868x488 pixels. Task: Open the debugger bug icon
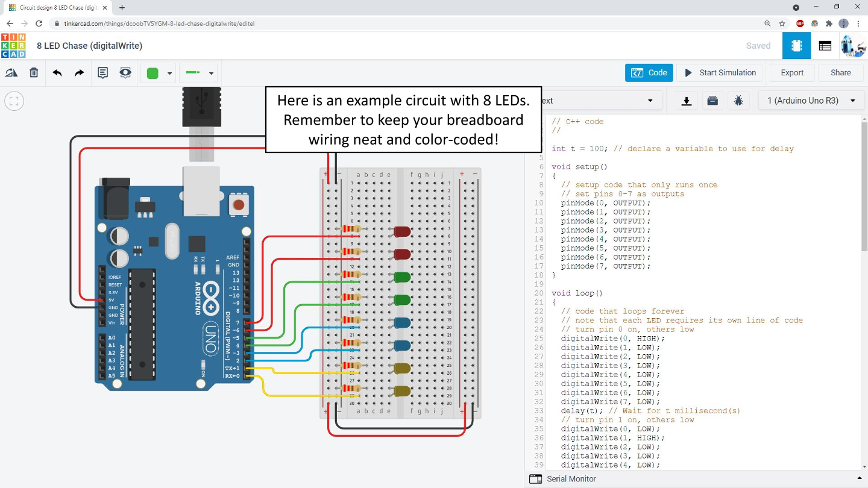[738, 101]
